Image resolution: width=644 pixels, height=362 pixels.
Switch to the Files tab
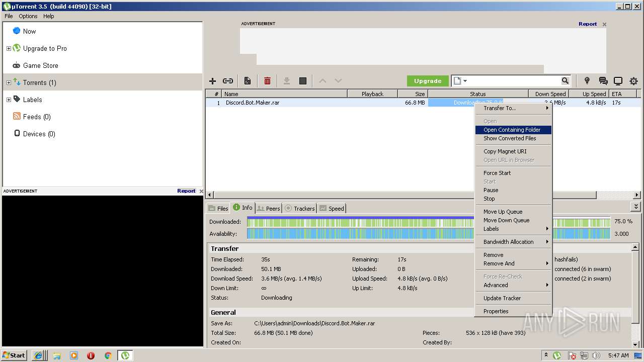(x=218, y=208)
